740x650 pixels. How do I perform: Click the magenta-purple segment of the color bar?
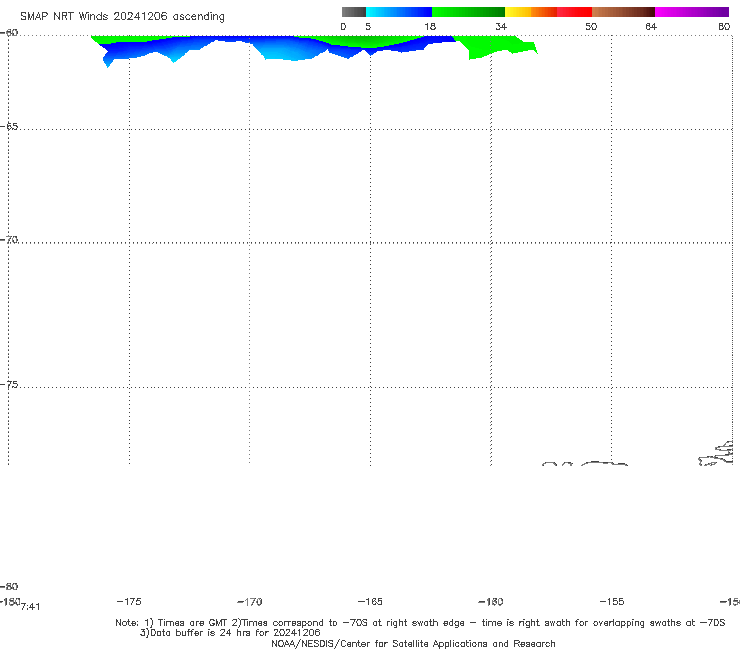[692, 12]
